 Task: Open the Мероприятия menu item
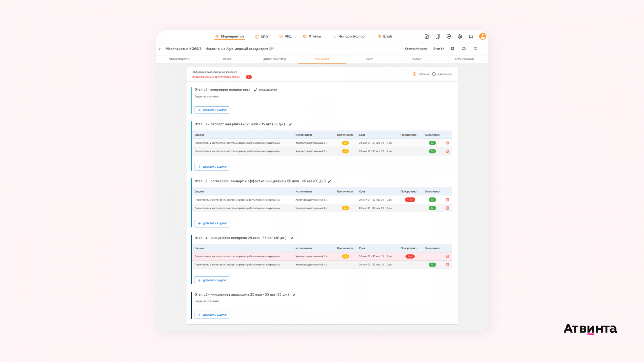tap(229, 37)
